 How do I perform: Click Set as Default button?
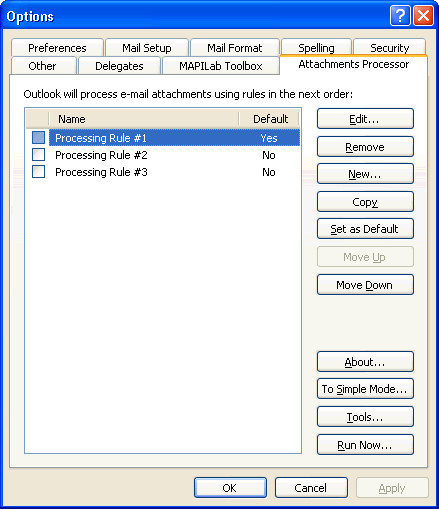click(365, 229)
